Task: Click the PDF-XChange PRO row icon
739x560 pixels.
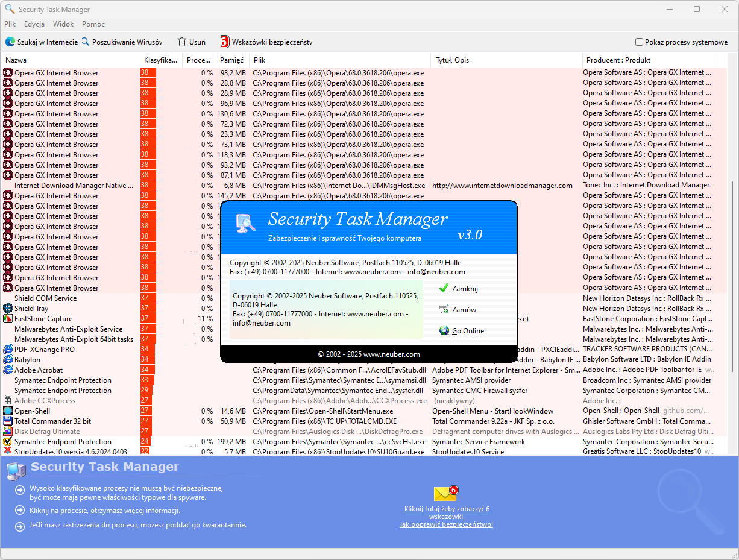Action: [8, 350]
